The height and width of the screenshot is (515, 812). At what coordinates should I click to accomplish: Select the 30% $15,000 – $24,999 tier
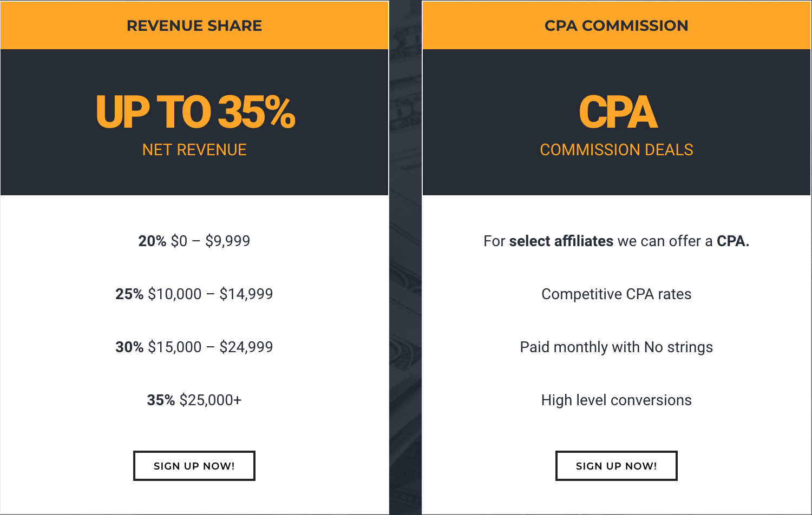[x=194, y=347]
